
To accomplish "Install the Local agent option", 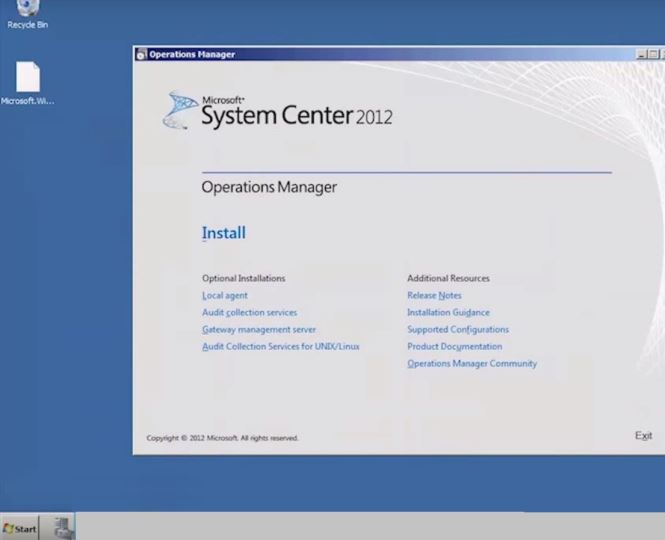I will 224,296.
